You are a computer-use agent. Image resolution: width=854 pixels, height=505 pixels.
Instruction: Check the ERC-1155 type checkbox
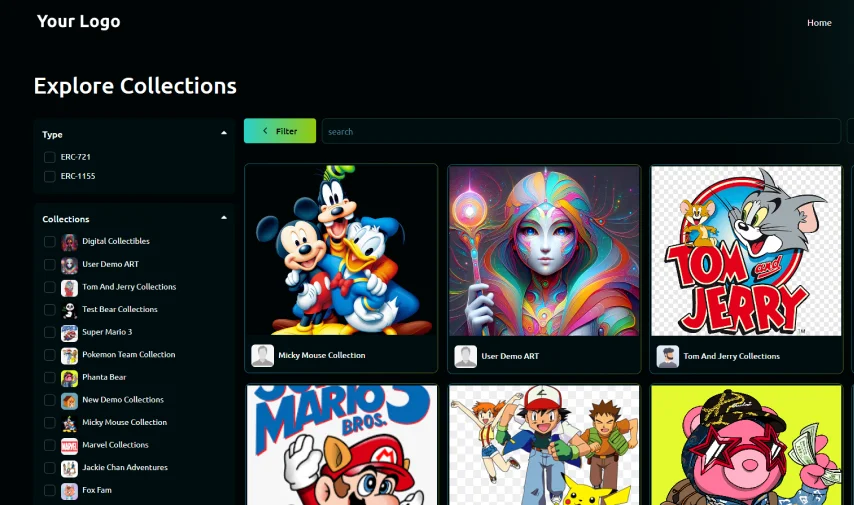(50, 177)
